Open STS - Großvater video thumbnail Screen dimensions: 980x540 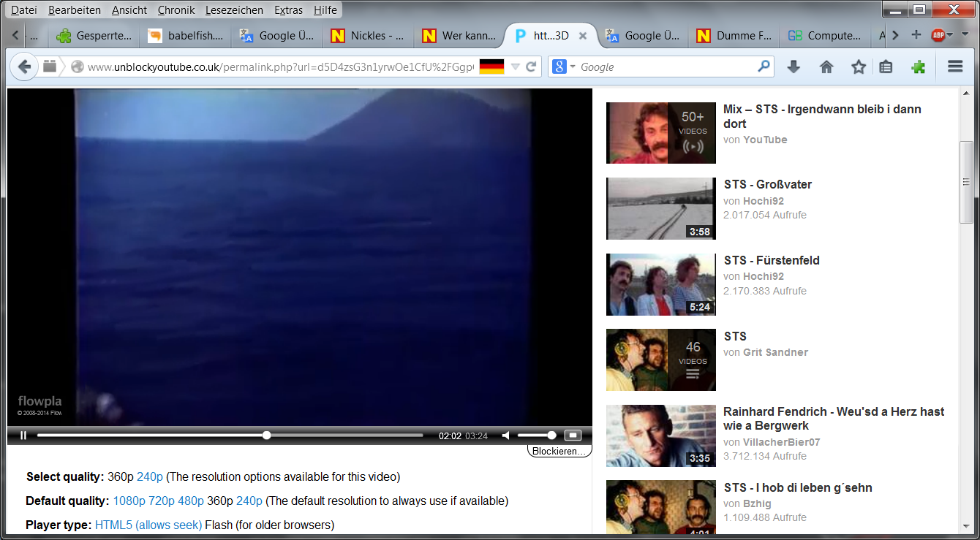(661, 209)
